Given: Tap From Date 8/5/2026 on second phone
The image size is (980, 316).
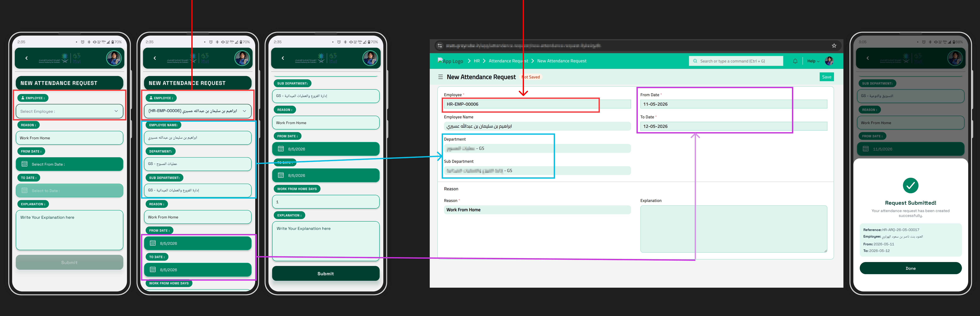Looking at the screenshot, I should (197, 243).
